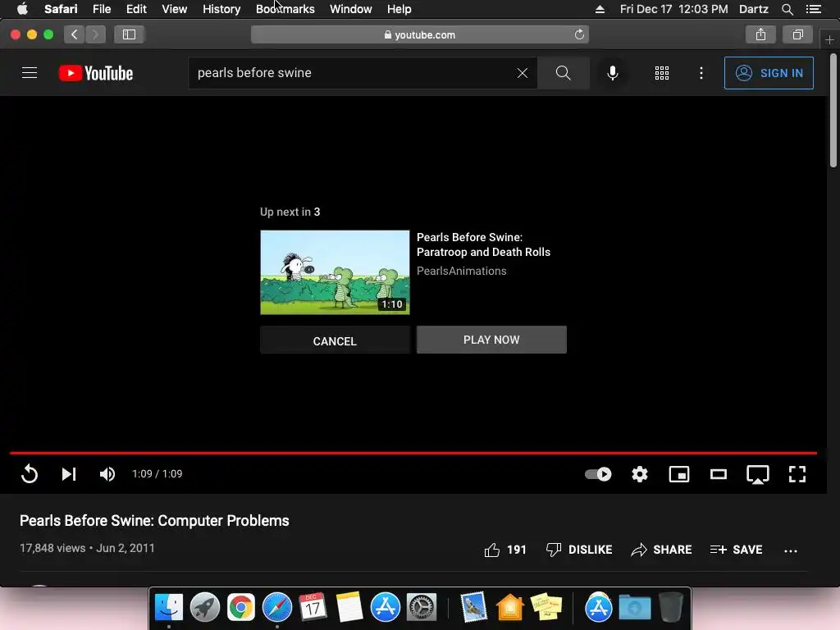Open the Paratroop and Death Rolls thumbnail

335,272
